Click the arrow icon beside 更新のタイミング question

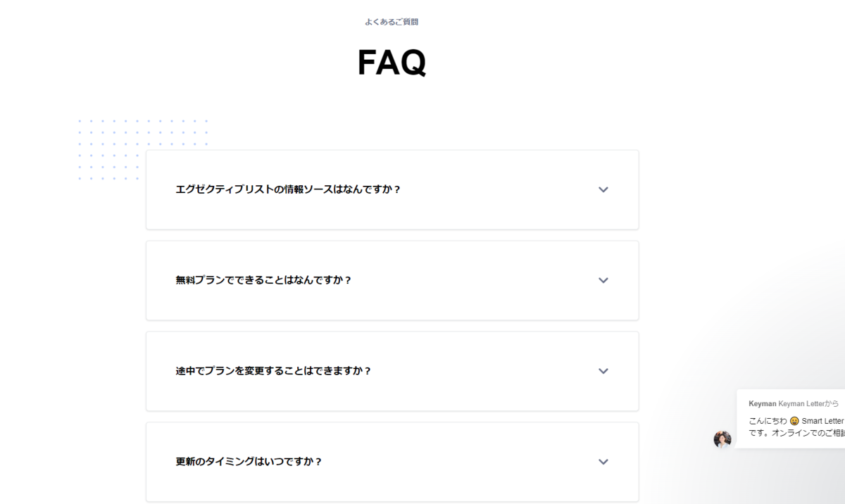point(603,462)
